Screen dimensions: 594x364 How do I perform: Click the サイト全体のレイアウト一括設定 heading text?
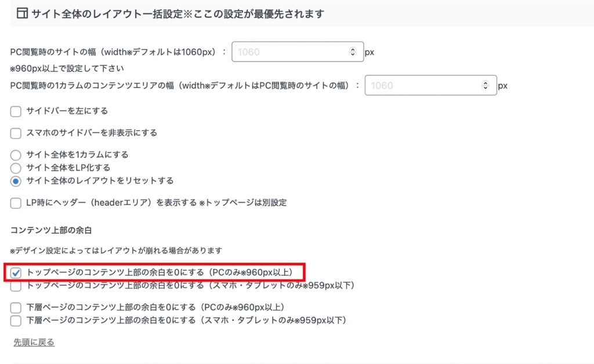[x=178, y=14]
